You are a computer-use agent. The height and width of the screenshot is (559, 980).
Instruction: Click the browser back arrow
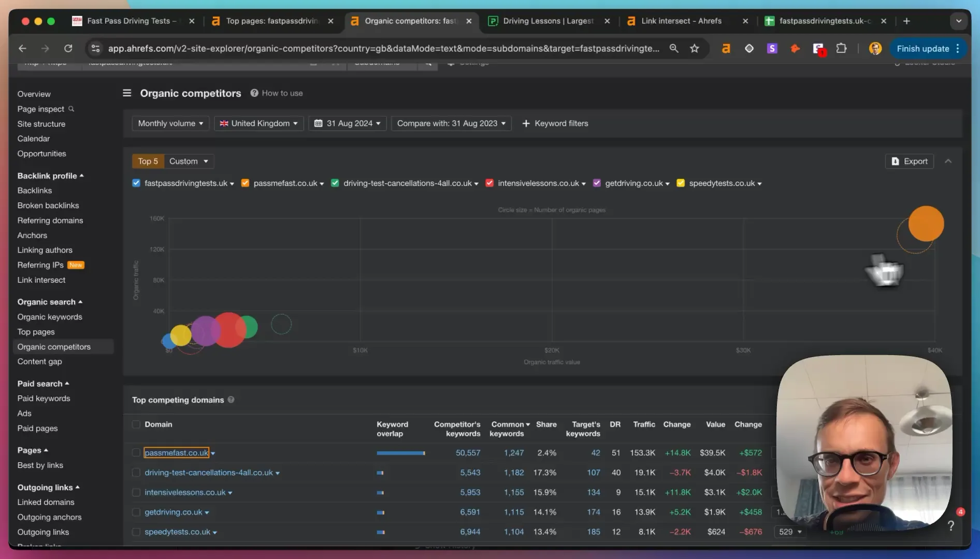click(22, 48)
